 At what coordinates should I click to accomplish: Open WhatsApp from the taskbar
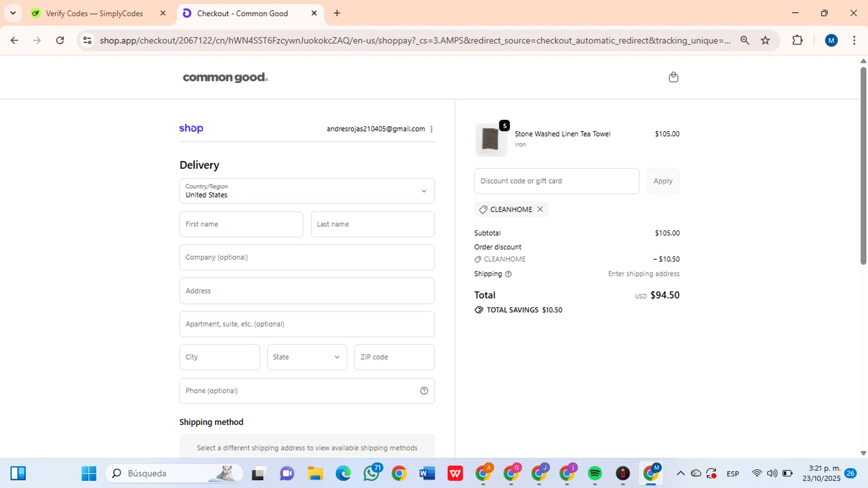pos(372,474)
